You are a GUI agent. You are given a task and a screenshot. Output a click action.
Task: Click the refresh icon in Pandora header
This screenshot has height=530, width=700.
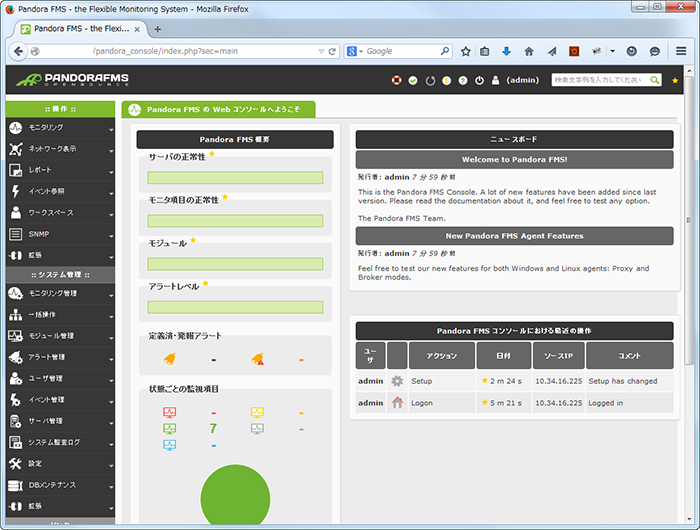click(x=430, y=80)
